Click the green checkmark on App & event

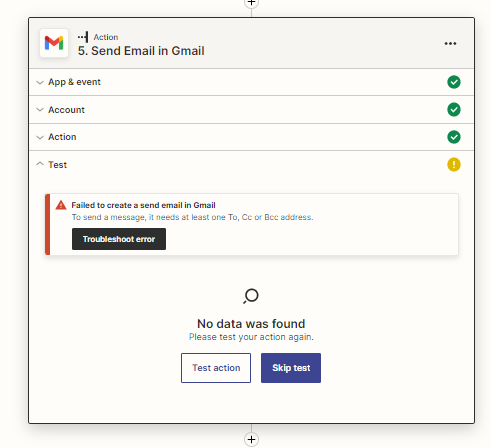coord(454,82)
